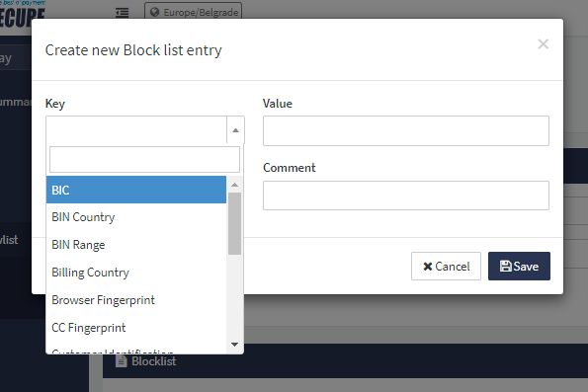This screenshot has width=588, height=392.
Task: Open the Europe/Belgrade timezone selector
Action: point(193,11)
